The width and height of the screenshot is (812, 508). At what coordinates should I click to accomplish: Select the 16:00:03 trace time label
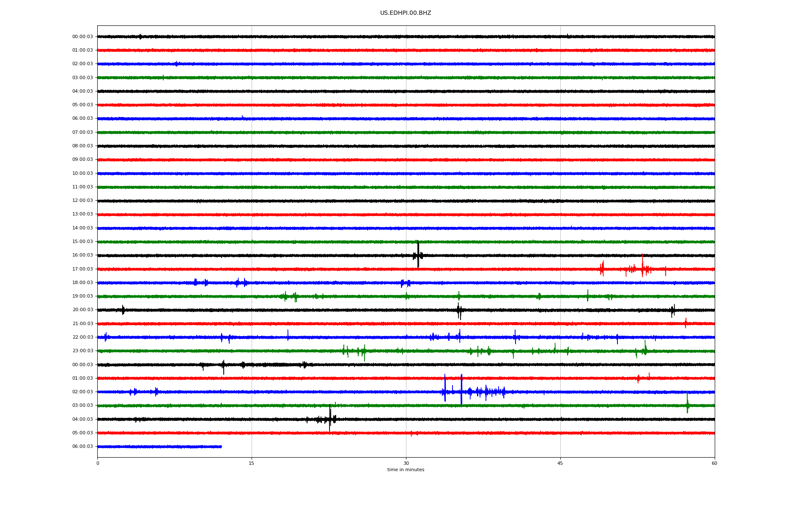[82, 255]
